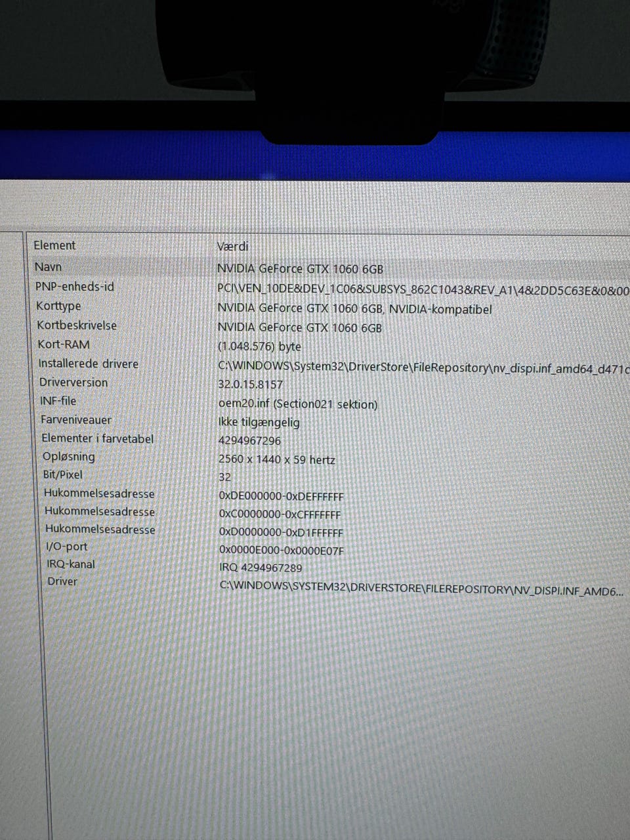630x840 pixels.
Task: Select the INF-file row label
Action: pos(58,401)
